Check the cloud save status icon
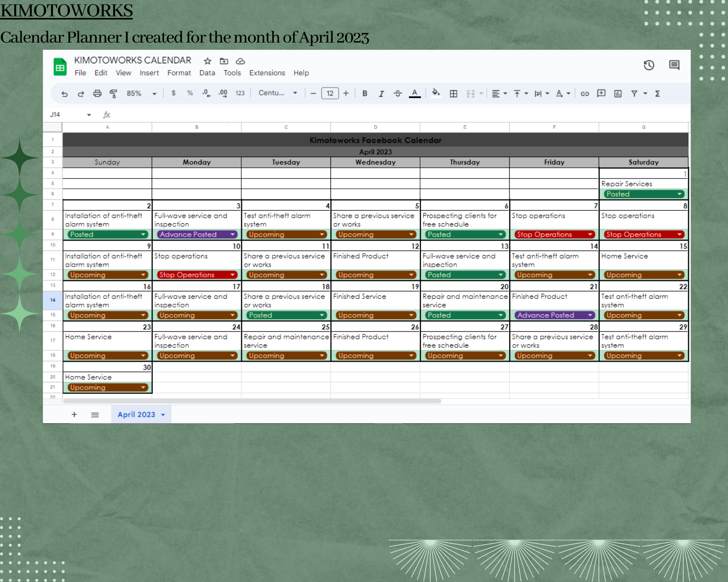Image resolution: width=728 pixels, height=582 pixels. [x=240, y=61]
